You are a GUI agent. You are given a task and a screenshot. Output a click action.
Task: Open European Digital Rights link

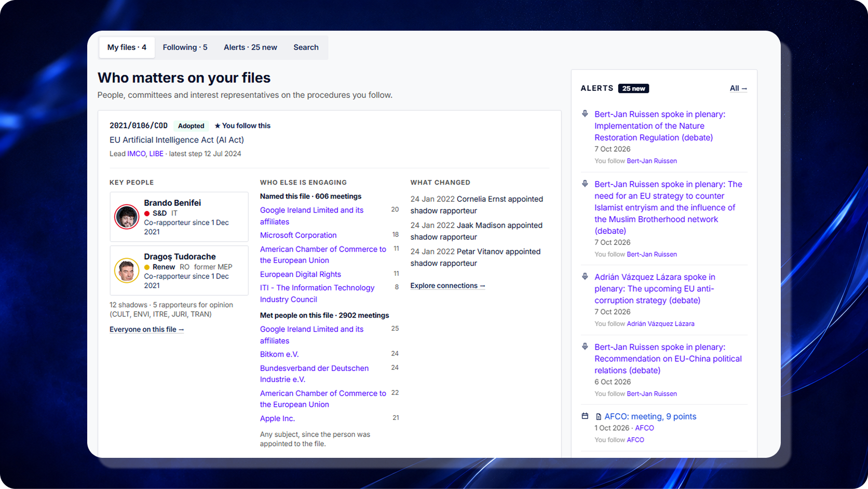[x=301, y=274]
